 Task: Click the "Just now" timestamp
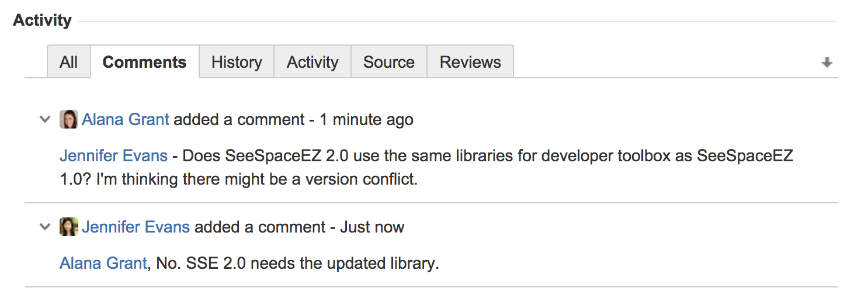tap(372, 227)
